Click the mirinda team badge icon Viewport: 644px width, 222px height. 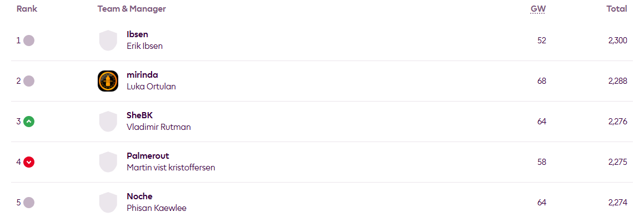tap(108, 81)
